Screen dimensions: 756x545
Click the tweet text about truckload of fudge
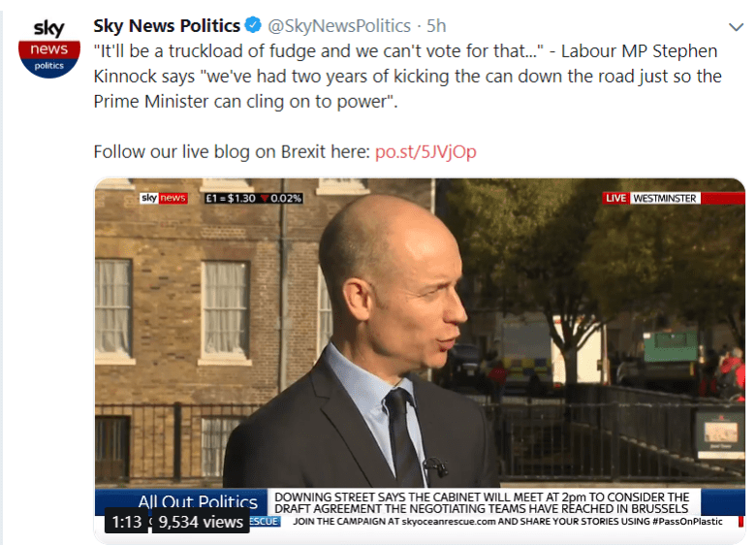tap(407, 77)
